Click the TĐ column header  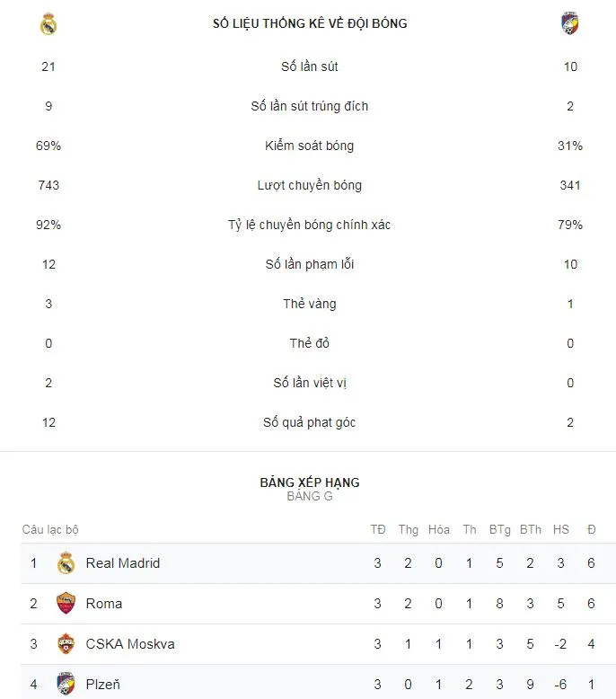pos(378,530)
